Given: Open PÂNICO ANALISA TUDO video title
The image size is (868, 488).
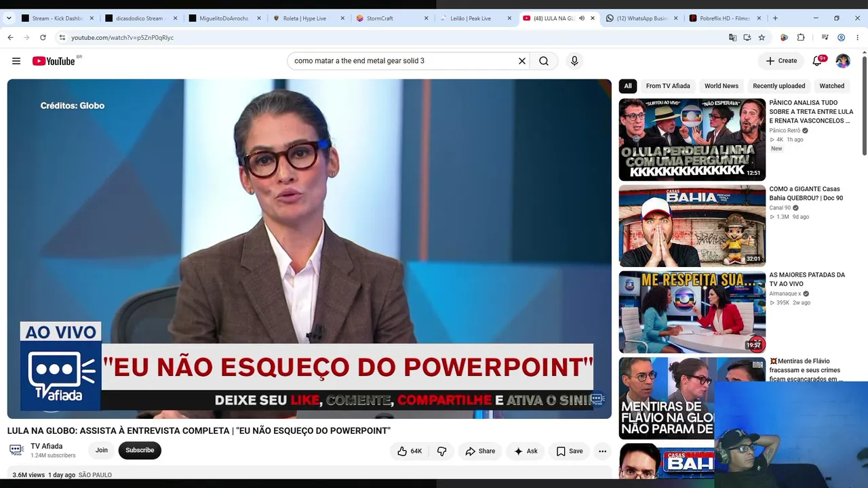Looking at the screenshot, I should coord(811,112).
